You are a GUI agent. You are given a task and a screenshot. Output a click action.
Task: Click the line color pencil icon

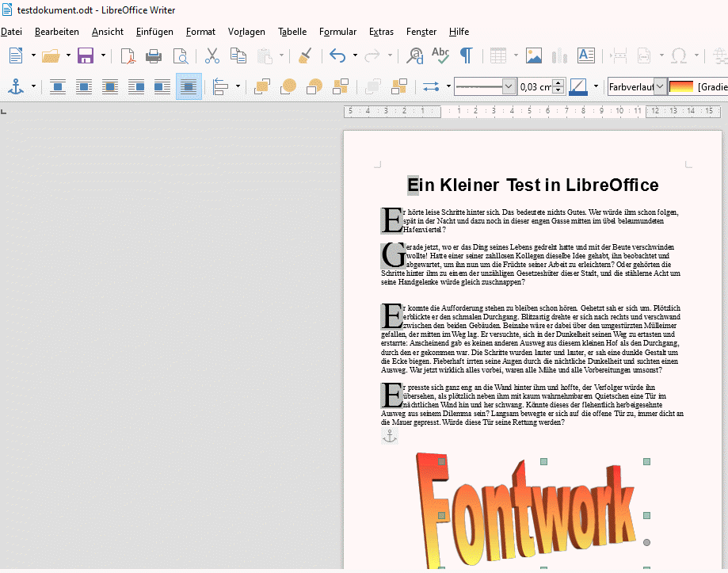(x=577, y=87)
